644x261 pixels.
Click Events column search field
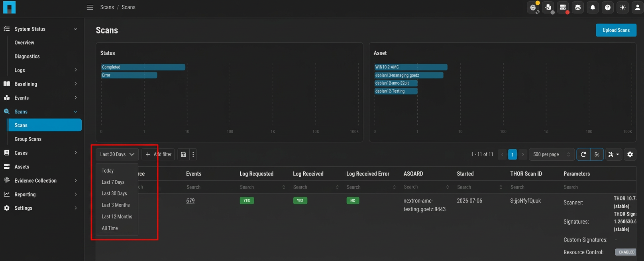(210, 187)
